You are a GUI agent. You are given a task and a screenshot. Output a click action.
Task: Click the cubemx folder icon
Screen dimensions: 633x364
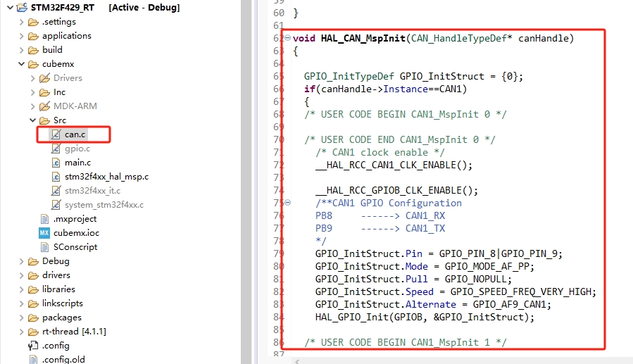click(33, 64)
